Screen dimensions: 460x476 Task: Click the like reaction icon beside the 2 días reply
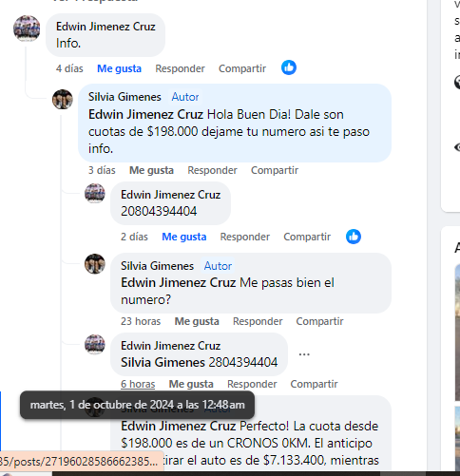(354, 237)
